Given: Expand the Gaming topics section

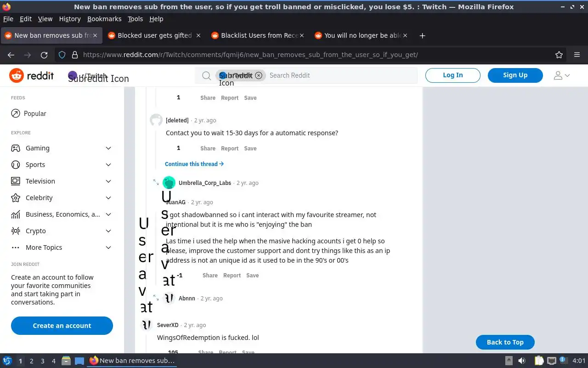Looking at the screenshot, I should click(x=62, y=148).
